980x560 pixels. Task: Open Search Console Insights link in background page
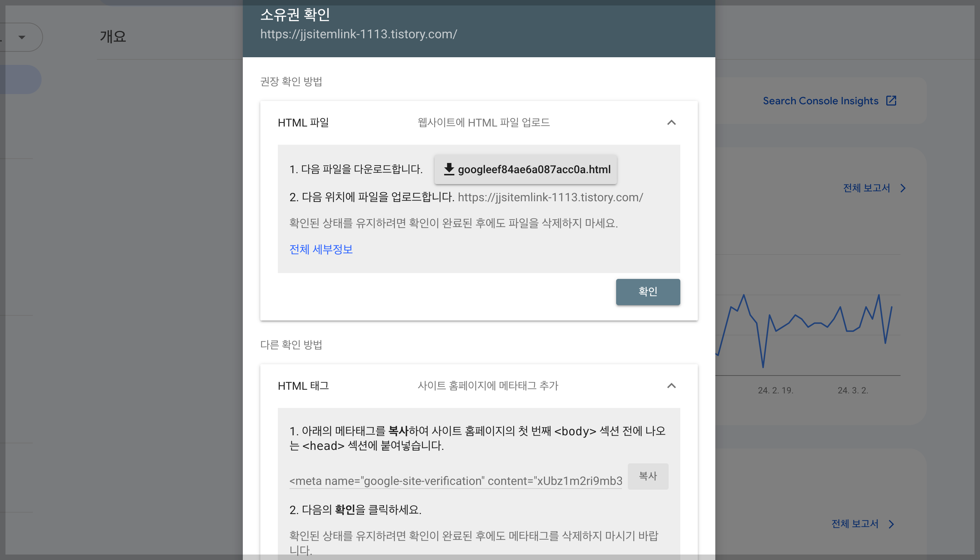pyautogui.click(x=820, y=101)
